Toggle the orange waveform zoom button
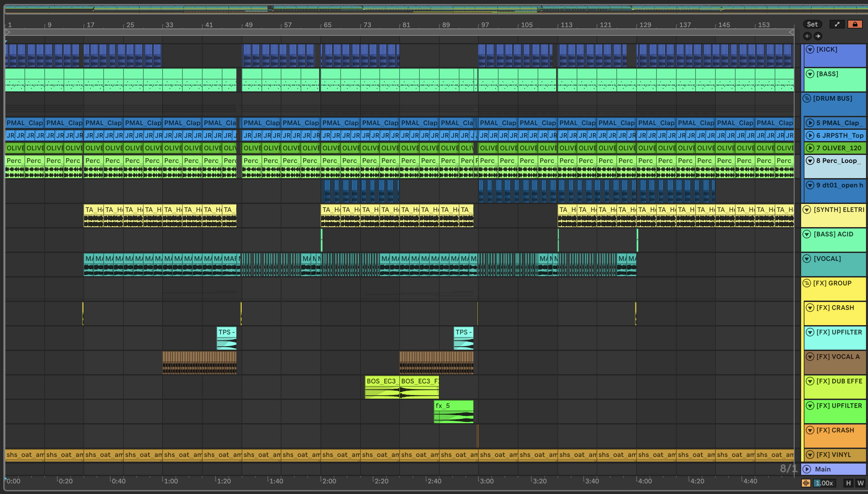 (x=806, y=483)
